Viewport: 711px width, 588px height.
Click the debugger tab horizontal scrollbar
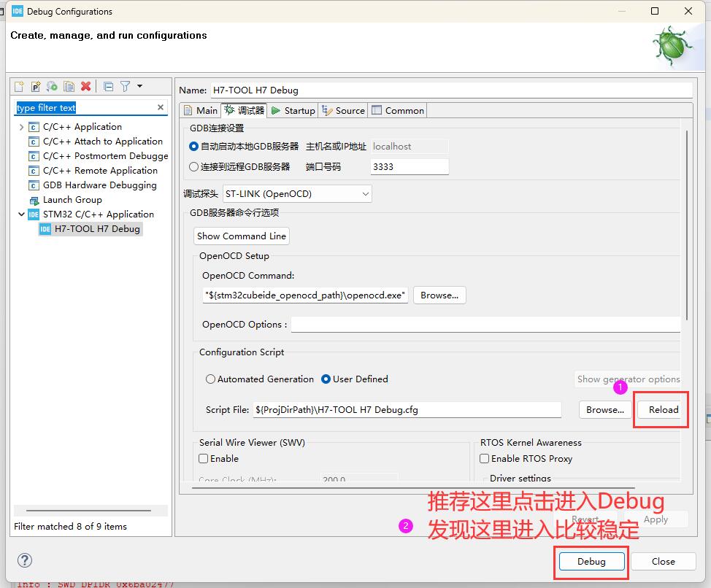click(413, 488)
